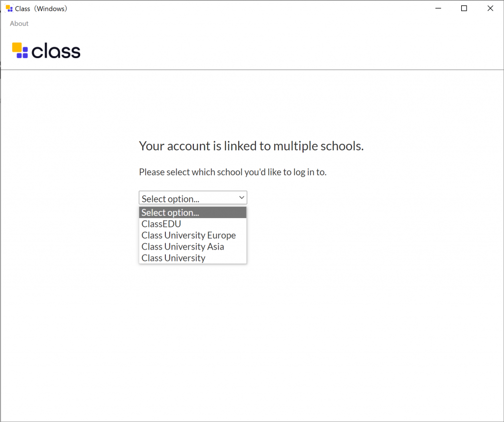The width and height of the screenshot is (504, 422).
Task: Select Class University Europe option
Action: tap(193, 235)
